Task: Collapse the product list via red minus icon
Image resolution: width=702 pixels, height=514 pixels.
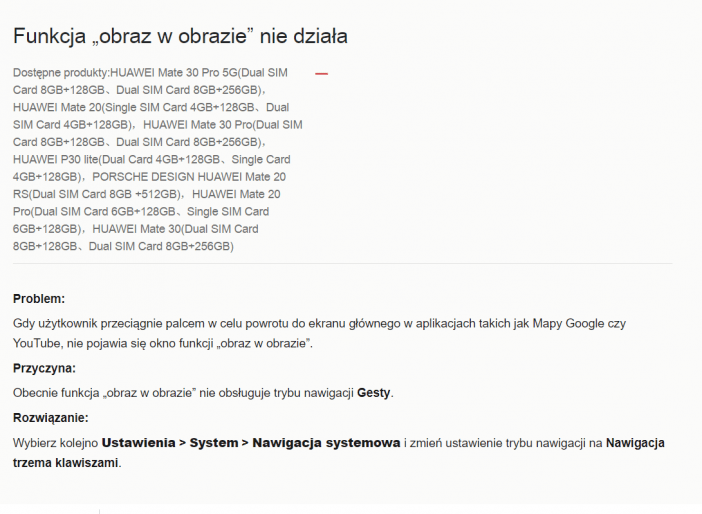Action: pyautogui.click(x=321, y=73)
